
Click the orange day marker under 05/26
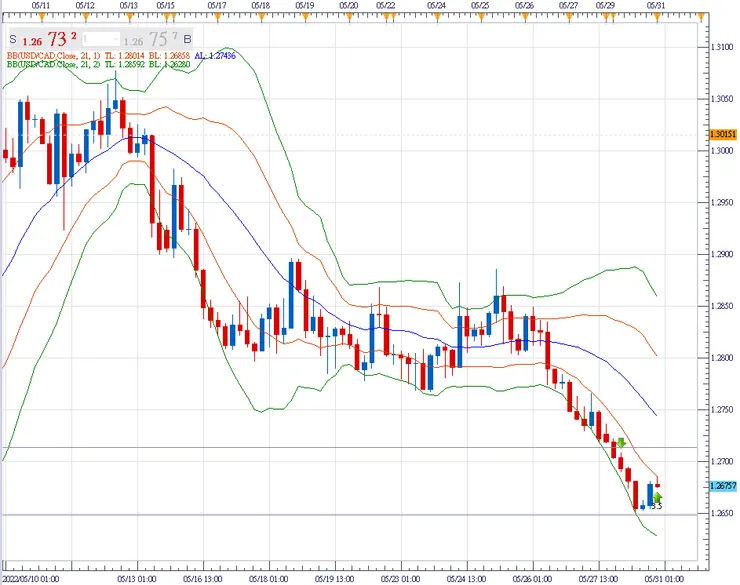[x=525, y=17]
